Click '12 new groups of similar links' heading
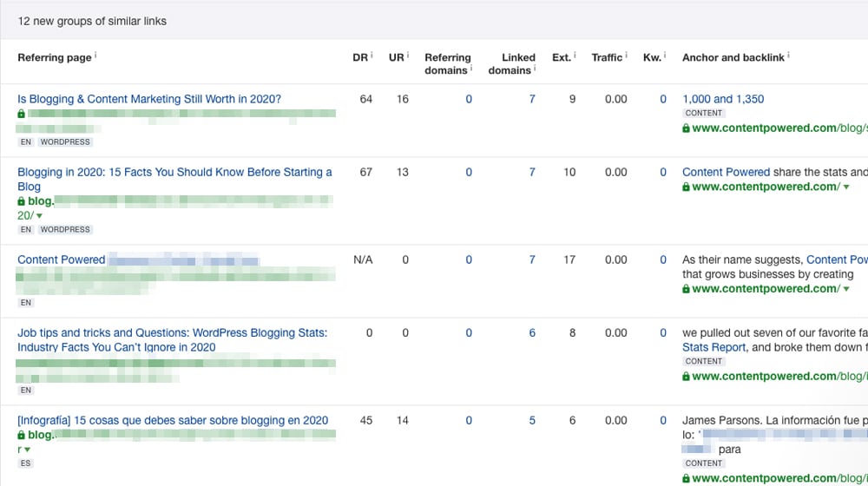868x486 pixels. pos(92,21)
